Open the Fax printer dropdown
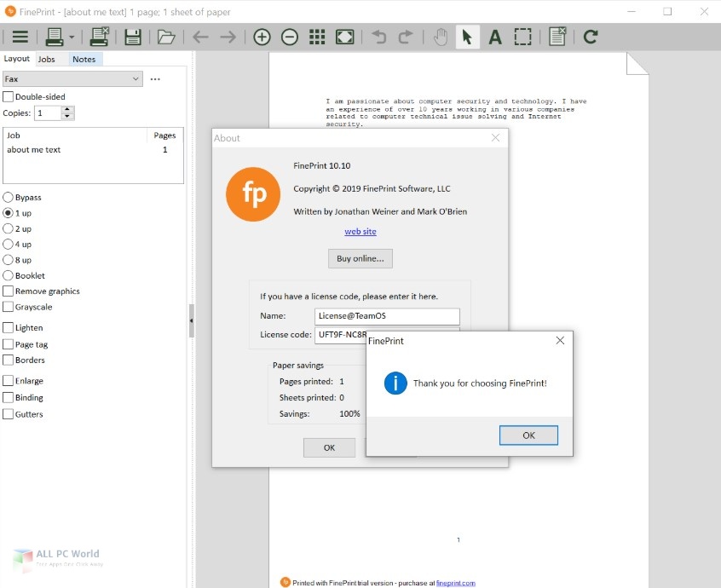 pos(72,78)
